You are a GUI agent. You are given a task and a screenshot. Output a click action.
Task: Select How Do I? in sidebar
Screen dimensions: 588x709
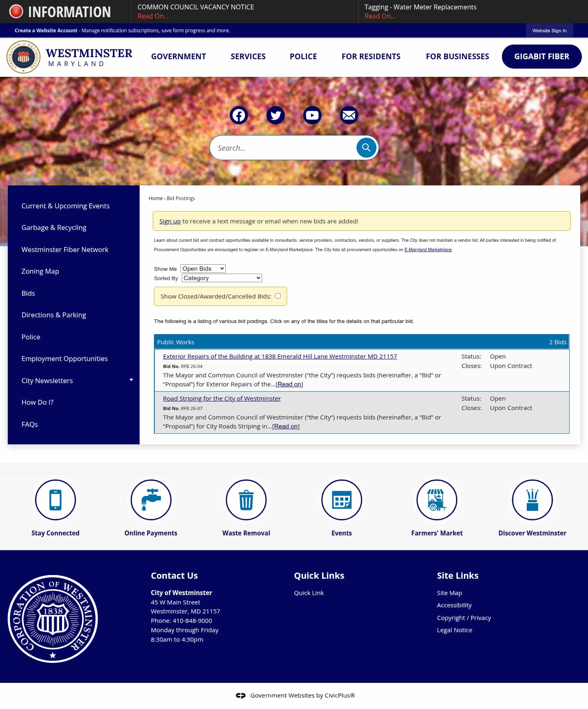click(x=38, y=402)
